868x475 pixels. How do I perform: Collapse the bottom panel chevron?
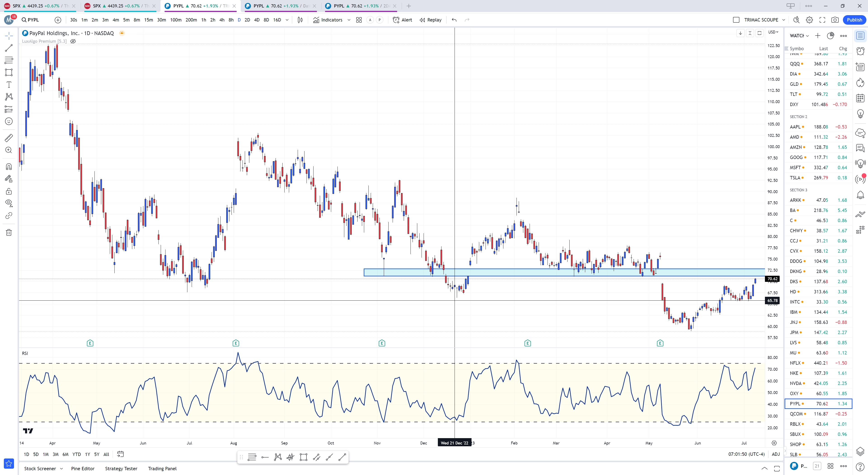tap(764, 469)
